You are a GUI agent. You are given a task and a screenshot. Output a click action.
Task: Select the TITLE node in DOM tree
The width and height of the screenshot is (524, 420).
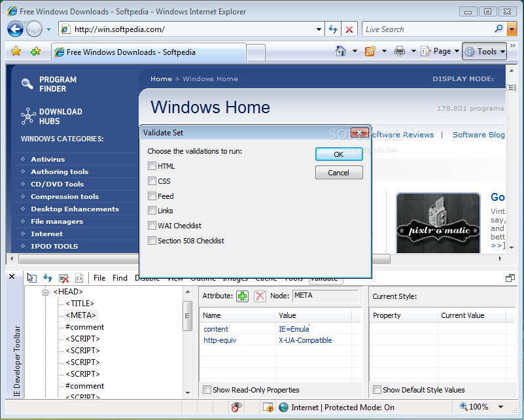(80, 304)
